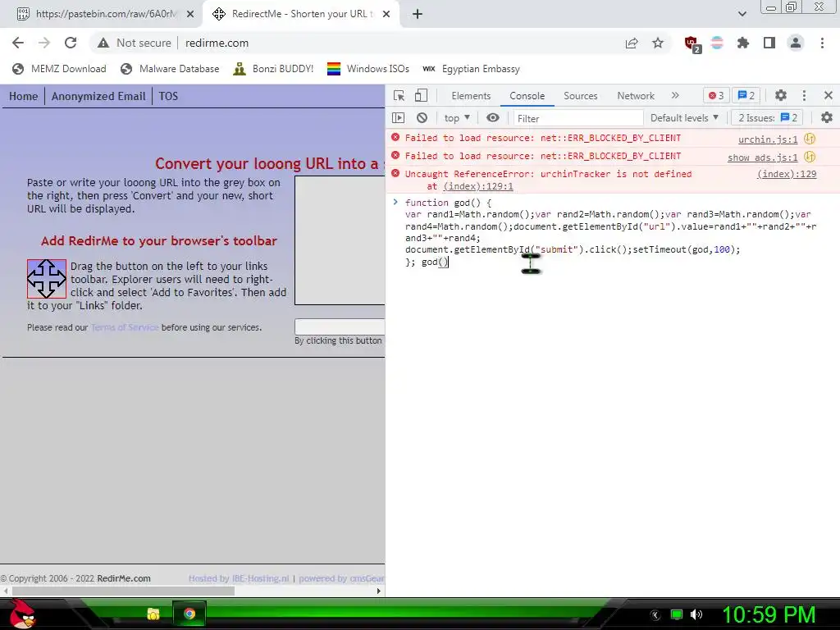Open the Home menu link
The width and height of the screenshot is (840, 630).
(24, 97)
